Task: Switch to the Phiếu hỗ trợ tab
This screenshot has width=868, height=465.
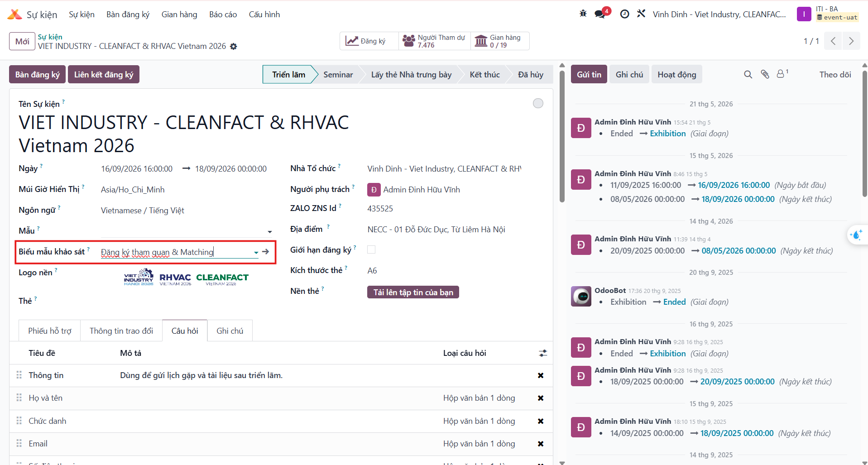Action: coord(50,331)
